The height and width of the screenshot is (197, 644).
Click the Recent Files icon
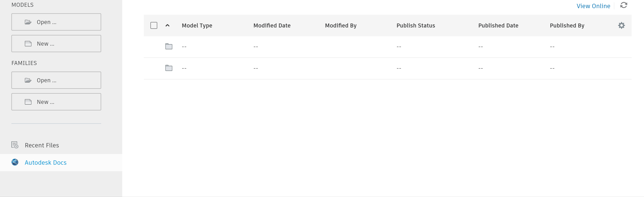15,145
